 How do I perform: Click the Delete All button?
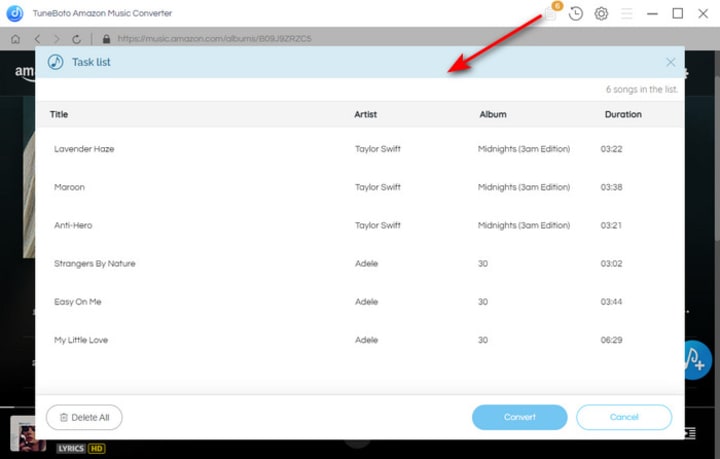point(84,417)
